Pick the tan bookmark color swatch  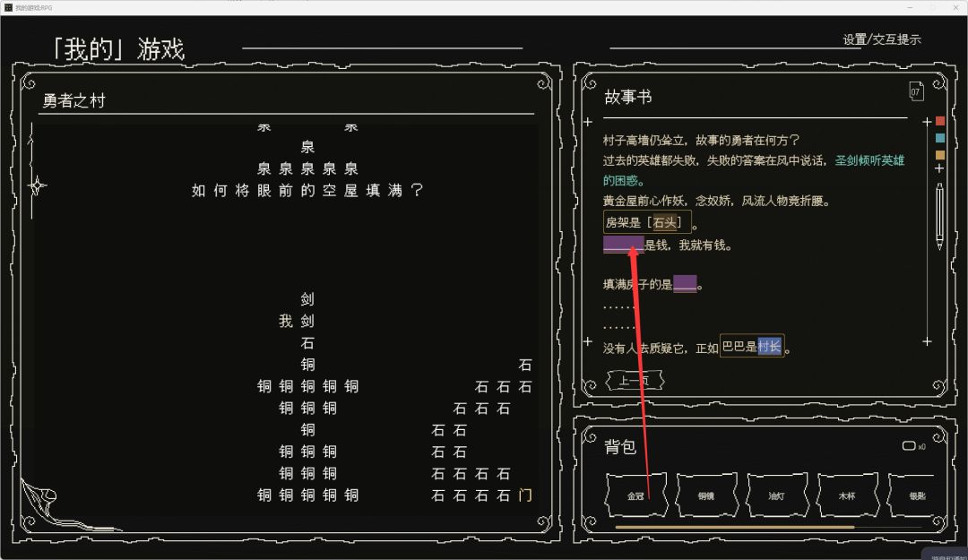tap(940, 155)
